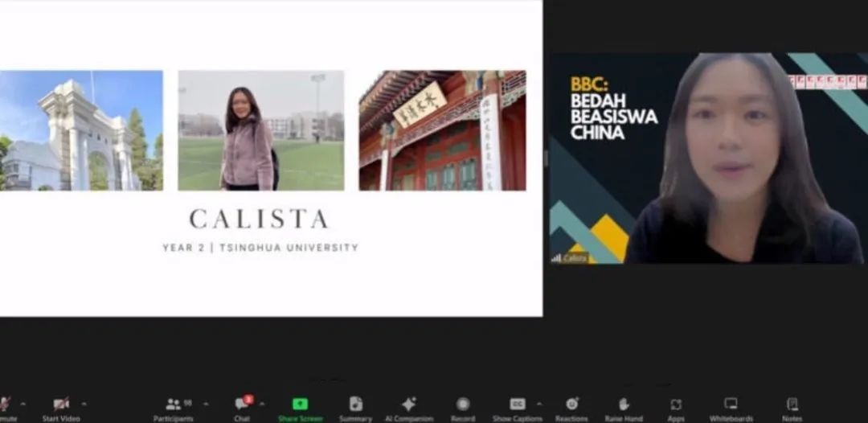The image size is (868, 423).
Task: Click the red Chinese building photo
Action: [443, 130]
